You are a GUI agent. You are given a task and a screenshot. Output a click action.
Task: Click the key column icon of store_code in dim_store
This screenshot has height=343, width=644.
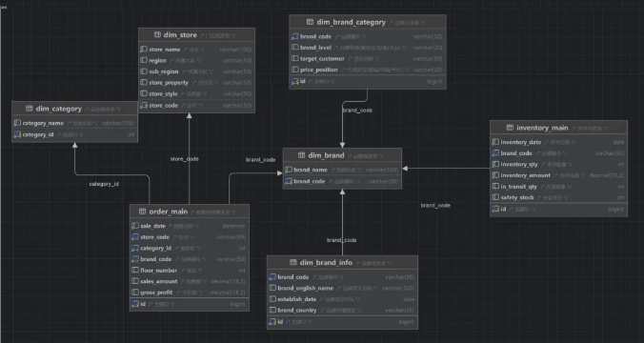pos(144,105)
